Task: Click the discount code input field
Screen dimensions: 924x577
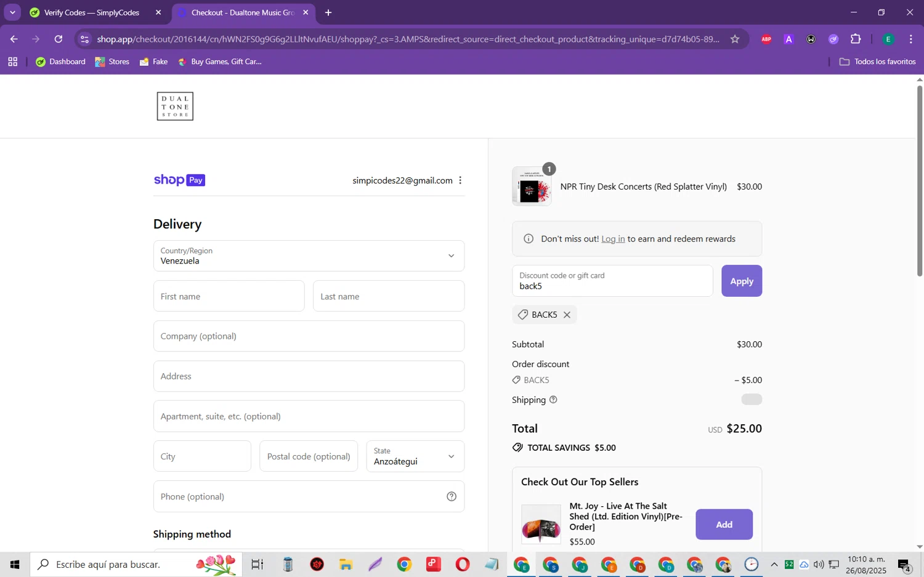Action: (x=612, y=281)
